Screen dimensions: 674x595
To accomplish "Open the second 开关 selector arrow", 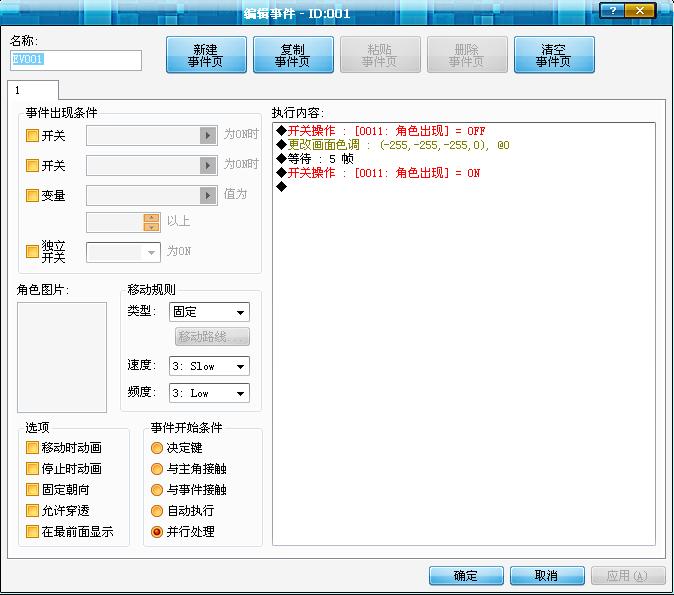I will click(x=208, y=166).
